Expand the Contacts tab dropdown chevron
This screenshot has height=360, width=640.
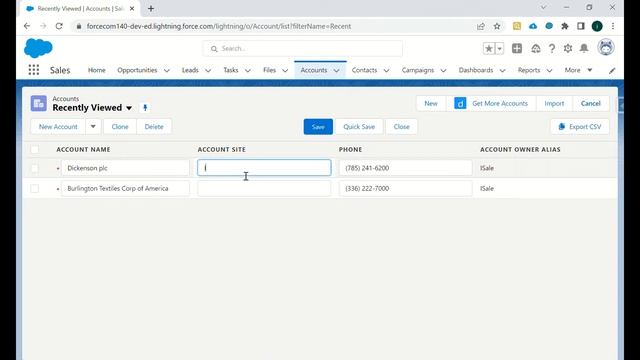pyautogui.click(x=386, y=71)
